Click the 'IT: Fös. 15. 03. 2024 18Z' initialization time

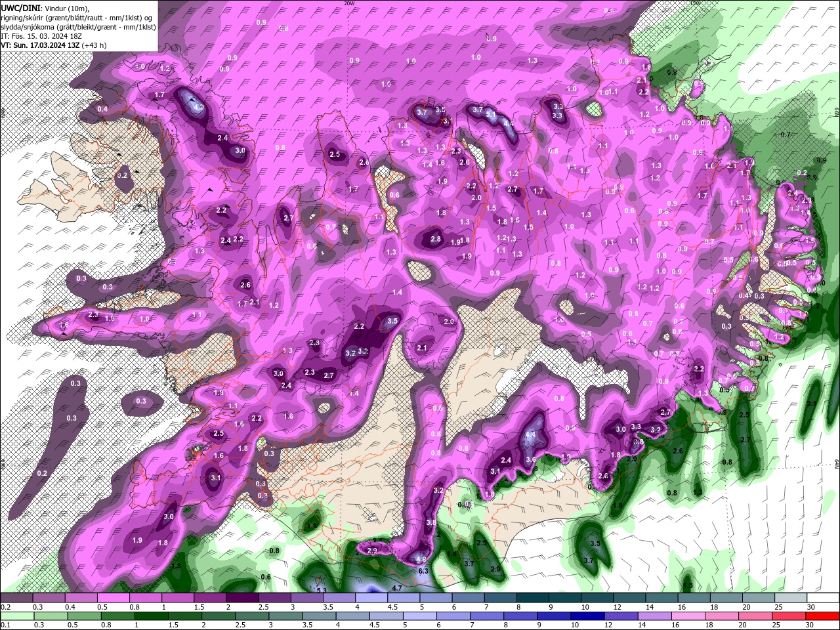tap(41, 36)
